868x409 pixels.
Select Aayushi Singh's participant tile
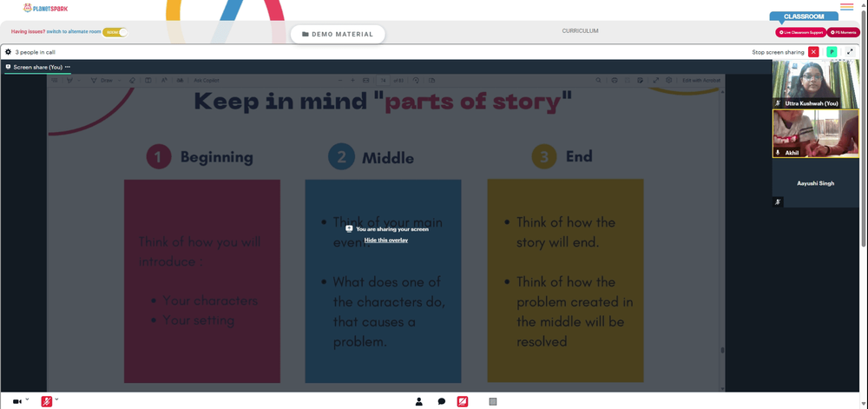click(816, 183)
